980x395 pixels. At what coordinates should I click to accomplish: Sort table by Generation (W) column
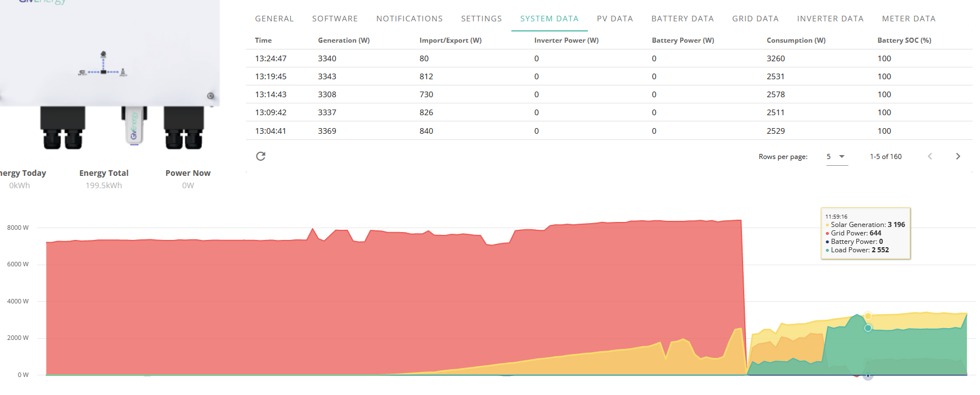344,40
